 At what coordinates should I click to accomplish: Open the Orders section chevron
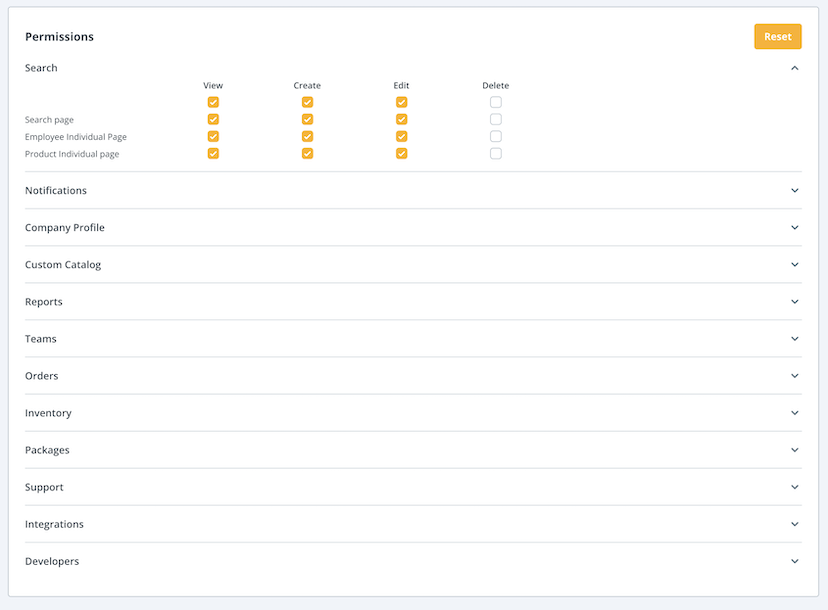(795, 376)
